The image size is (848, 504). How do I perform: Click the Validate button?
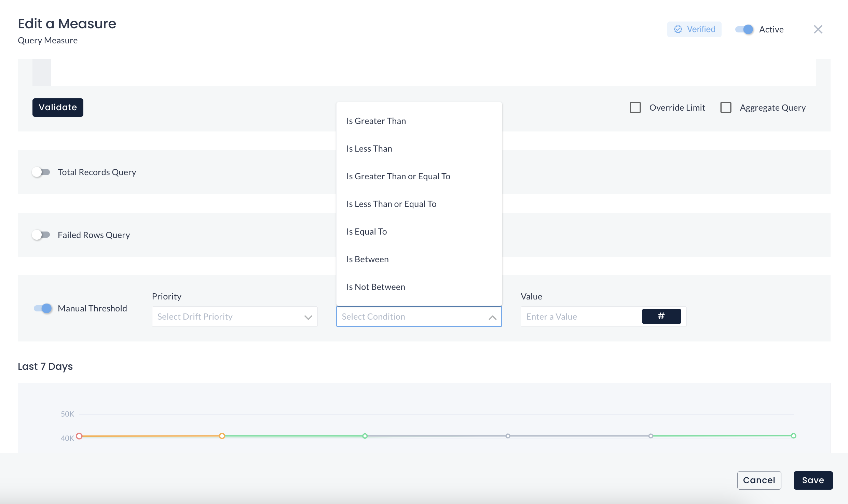coord(58,108)
